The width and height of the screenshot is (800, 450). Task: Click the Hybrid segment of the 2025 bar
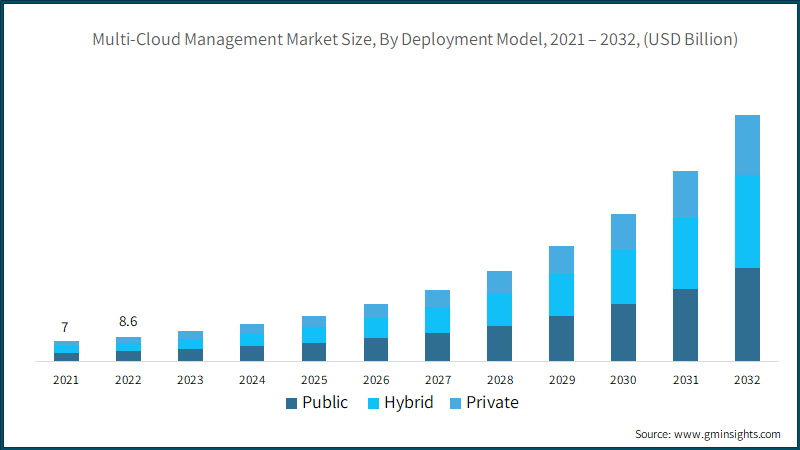314,335
